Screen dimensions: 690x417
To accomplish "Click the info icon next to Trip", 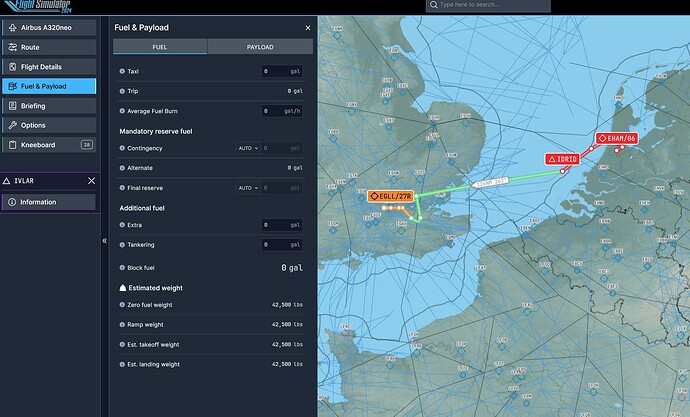I will click(122, 91).
